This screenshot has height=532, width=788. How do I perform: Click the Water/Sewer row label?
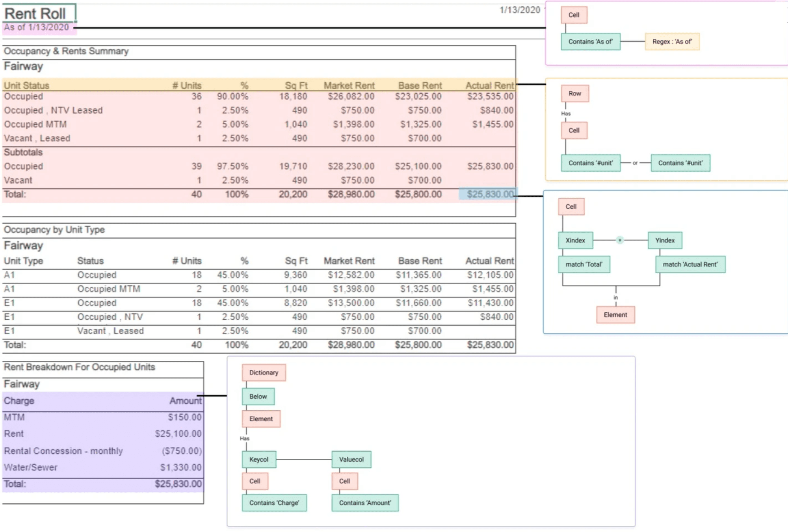tap(31, 467)
